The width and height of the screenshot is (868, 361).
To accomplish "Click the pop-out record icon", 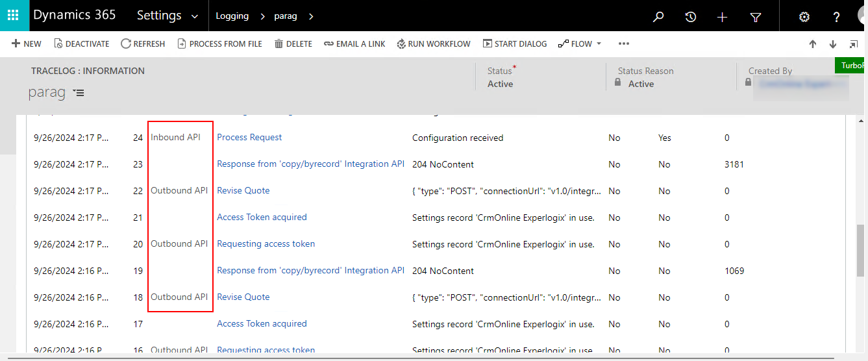I will pyautogui.click(x=854, y=44).
